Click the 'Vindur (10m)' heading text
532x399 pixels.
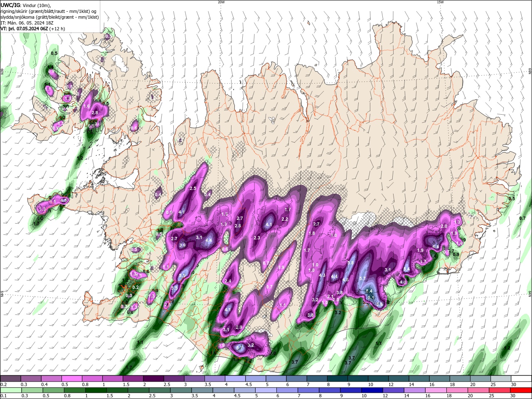coord(37,5)
